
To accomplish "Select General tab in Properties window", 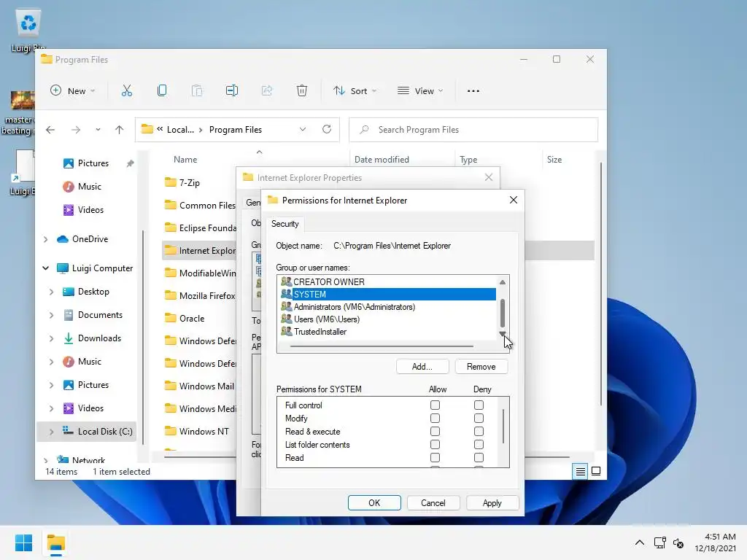I will (x=252, y=203).
